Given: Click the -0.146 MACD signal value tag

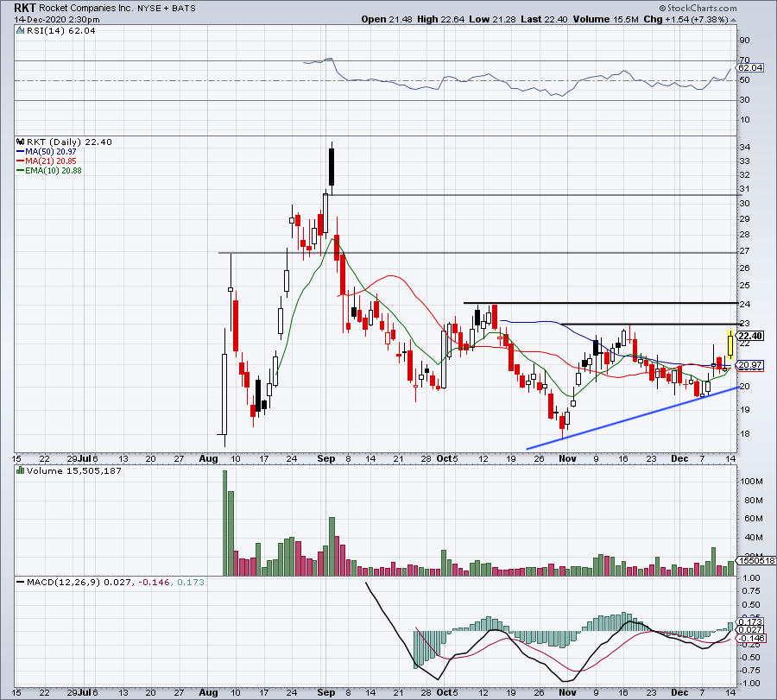Looking at the screenshot, I should tap(751, 638).
